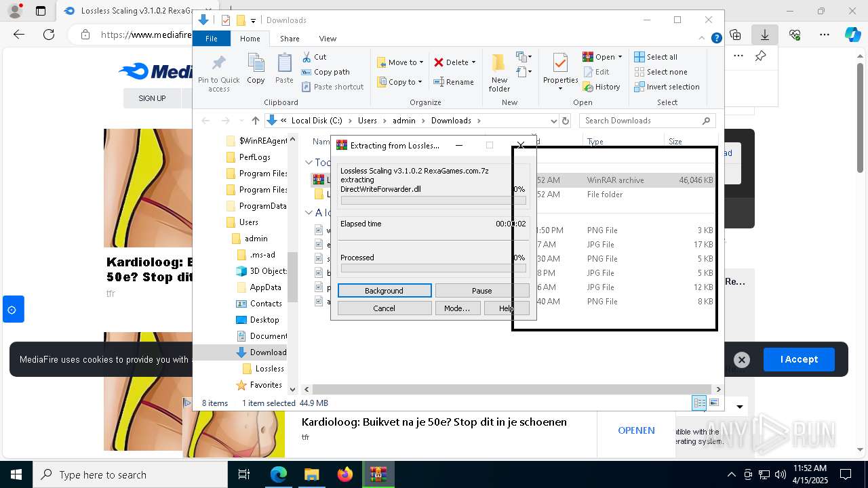Open Task View on the taskbar
The height and width of the screenshot is (488, 868).
click(x=244, y=474)
